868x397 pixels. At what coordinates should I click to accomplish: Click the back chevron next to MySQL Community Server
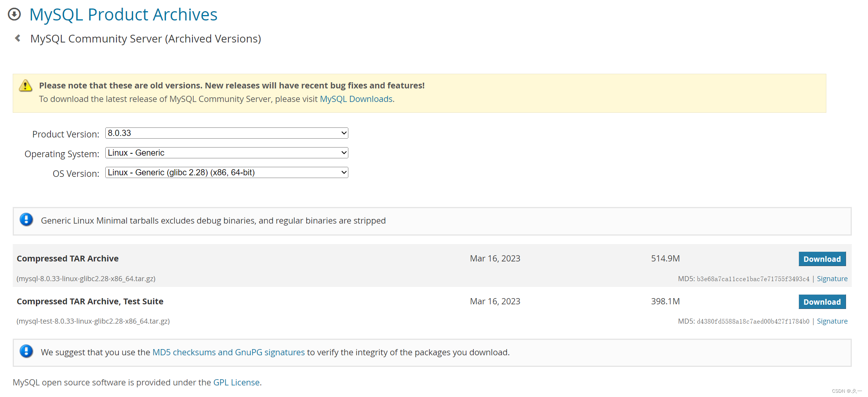click(x=17, y=38)
